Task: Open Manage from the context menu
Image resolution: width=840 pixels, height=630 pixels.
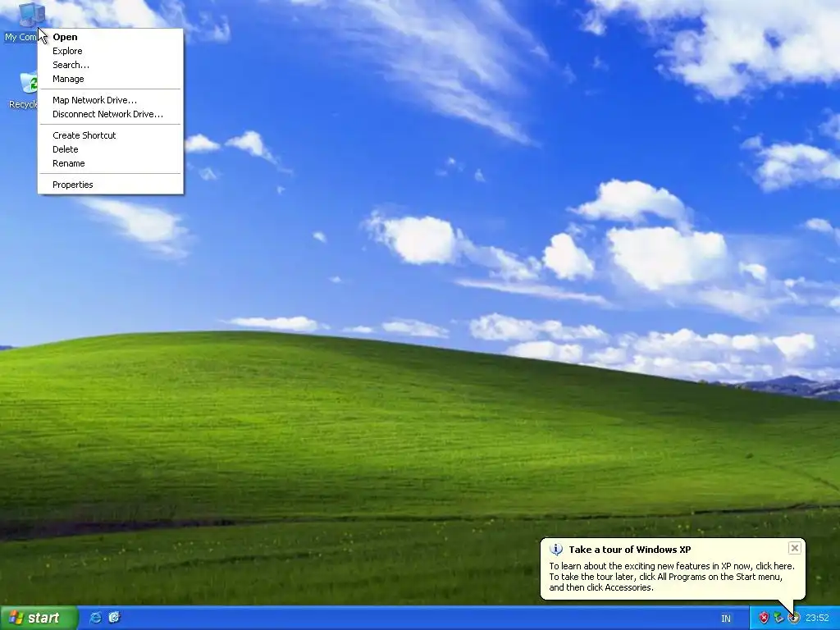Action: [x=111, y=79]
